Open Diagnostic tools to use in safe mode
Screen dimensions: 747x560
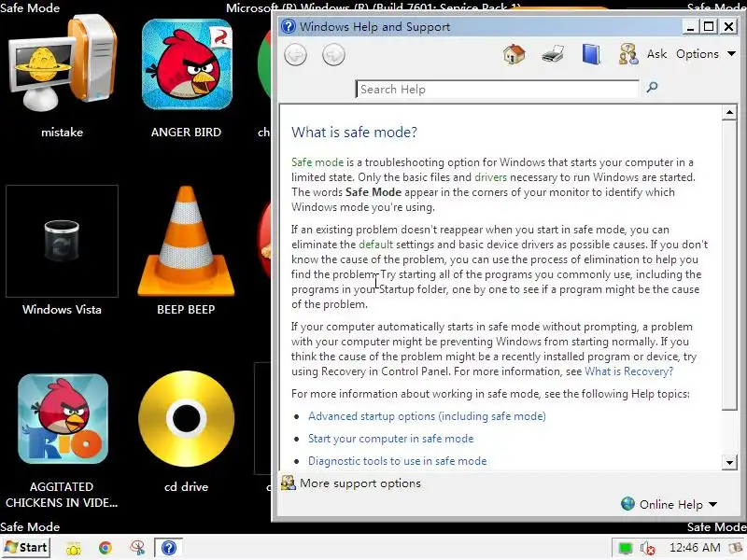398,461
